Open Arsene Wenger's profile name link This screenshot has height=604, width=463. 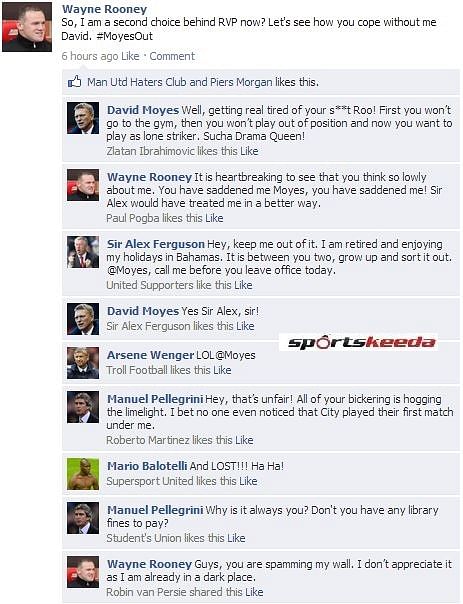pyautogui.click(x=151, y=355)
